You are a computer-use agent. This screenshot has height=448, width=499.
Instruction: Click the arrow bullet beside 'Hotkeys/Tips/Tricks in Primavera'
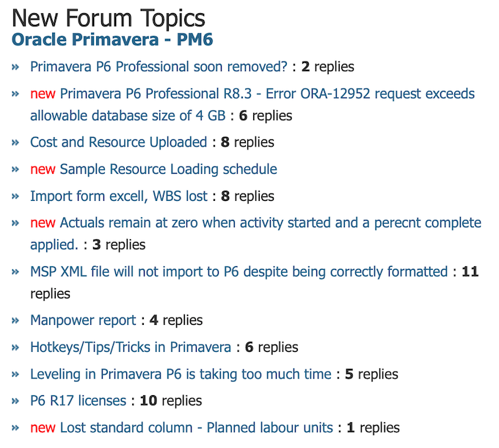tap(15, 348)
